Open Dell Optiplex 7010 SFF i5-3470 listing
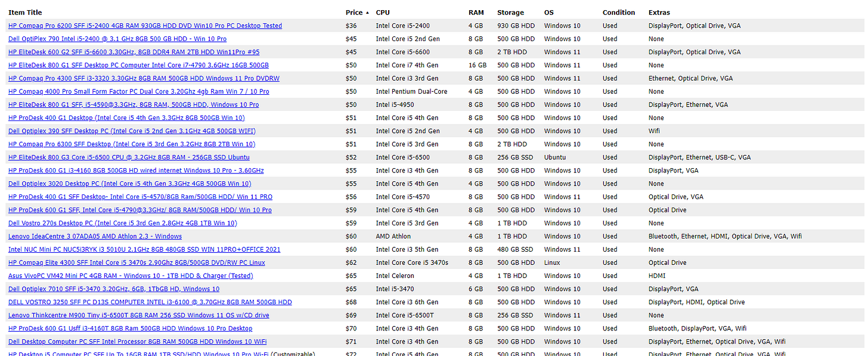Viewport: 868px width, 356px height. pos(114,289)
